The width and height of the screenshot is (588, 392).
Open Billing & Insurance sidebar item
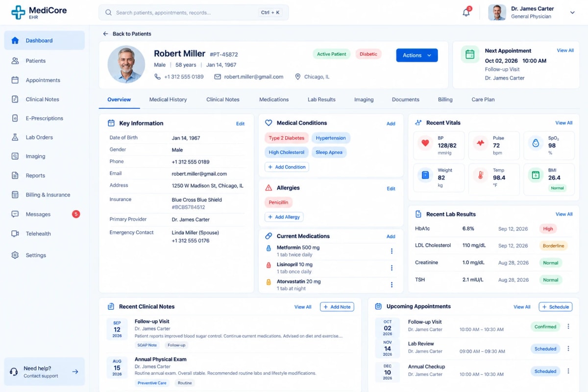(x=44, y=195)
